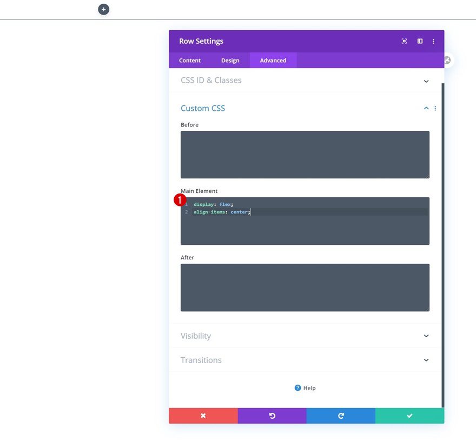Screen dimensions: 476x448
Task: Redo the last change
Action: [x=340, y=416]
